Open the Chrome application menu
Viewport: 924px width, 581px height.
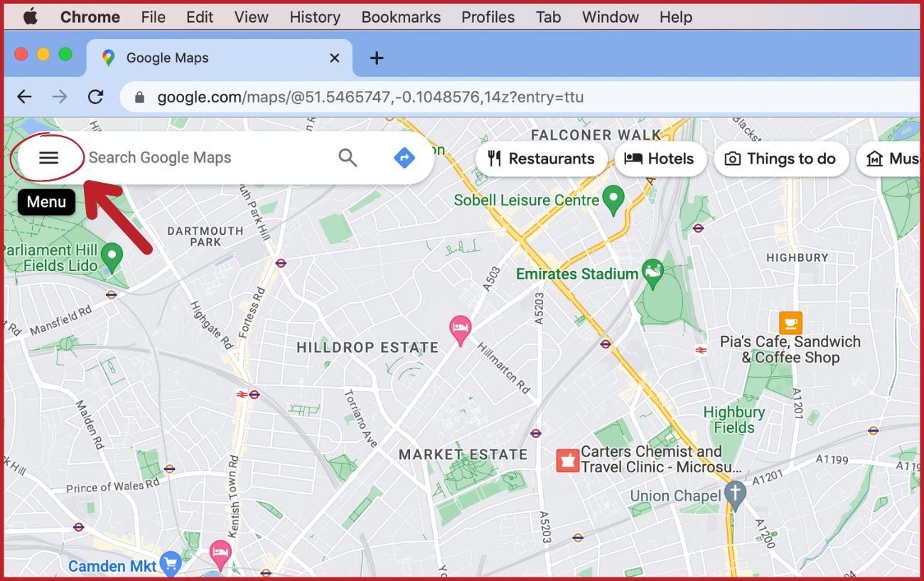[x=90, y=16]
